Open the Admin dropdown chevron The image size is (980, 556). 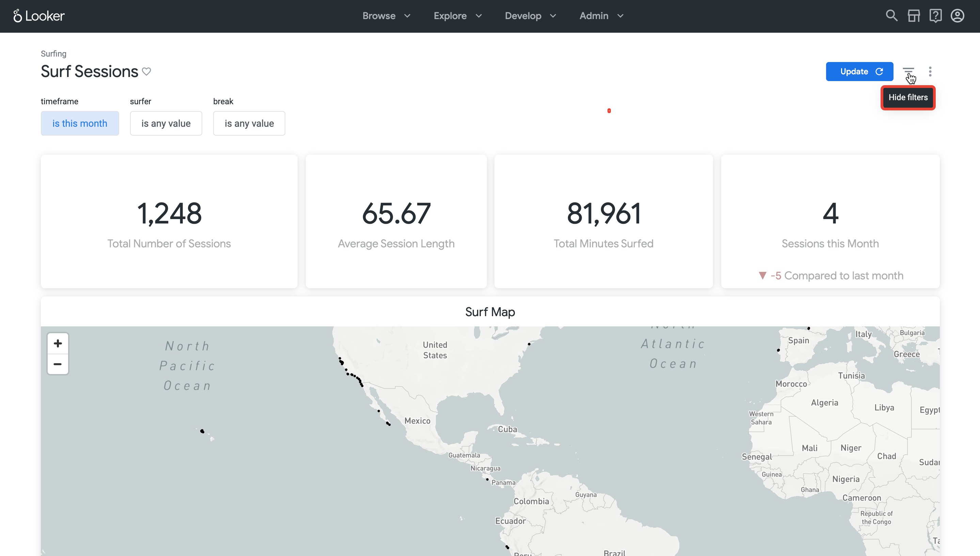620,16
